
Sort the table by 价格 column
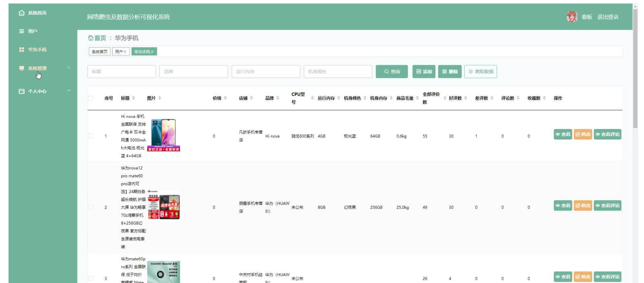[x=225, y=98]
